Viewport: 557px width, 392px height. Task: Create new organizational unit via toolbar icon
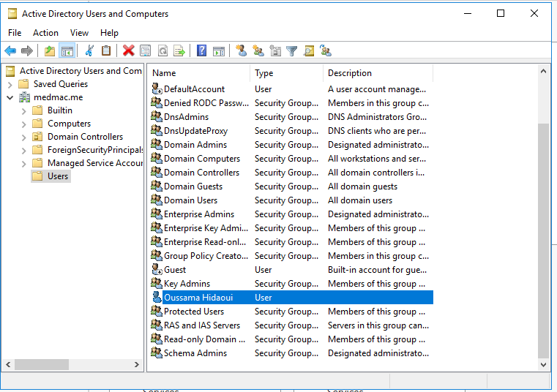pos(275,51)
